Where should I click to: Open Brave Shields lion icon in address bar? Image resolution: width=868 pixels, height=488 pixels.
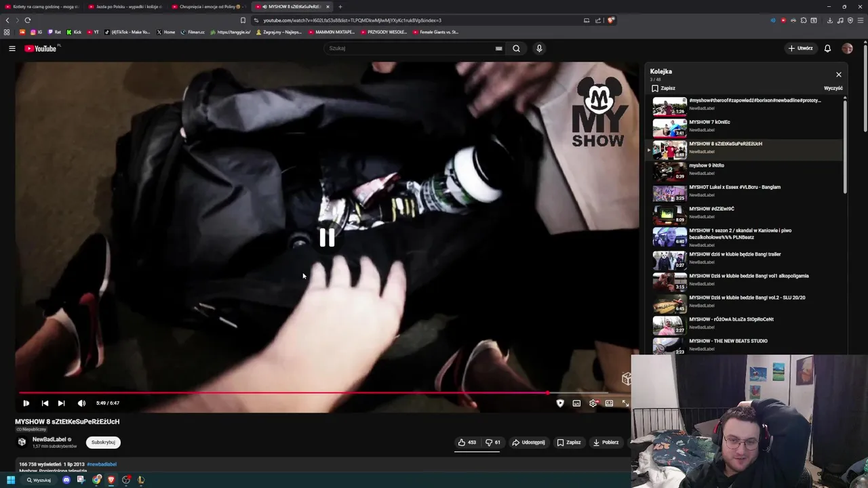(x=610, y=20)
